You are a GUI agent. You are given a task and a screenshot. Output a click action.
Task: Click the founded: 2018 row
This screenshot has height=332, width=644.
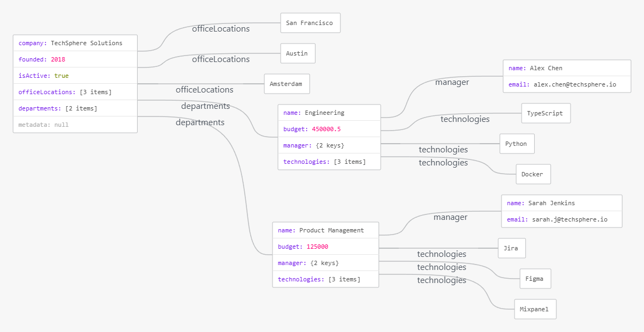pos(75,59)
